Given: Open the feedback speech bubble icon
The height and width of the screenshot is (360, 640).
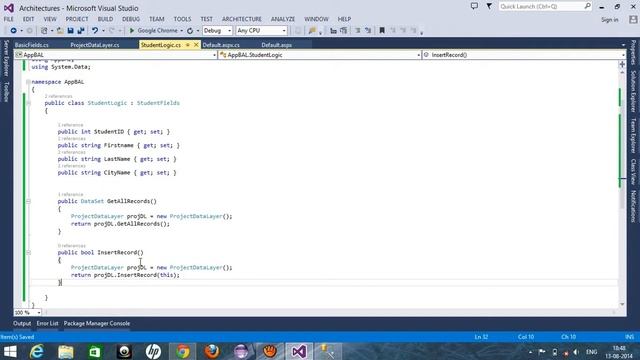Looking at the screenshot, I should pyautogui.click(x=474, y=6).
